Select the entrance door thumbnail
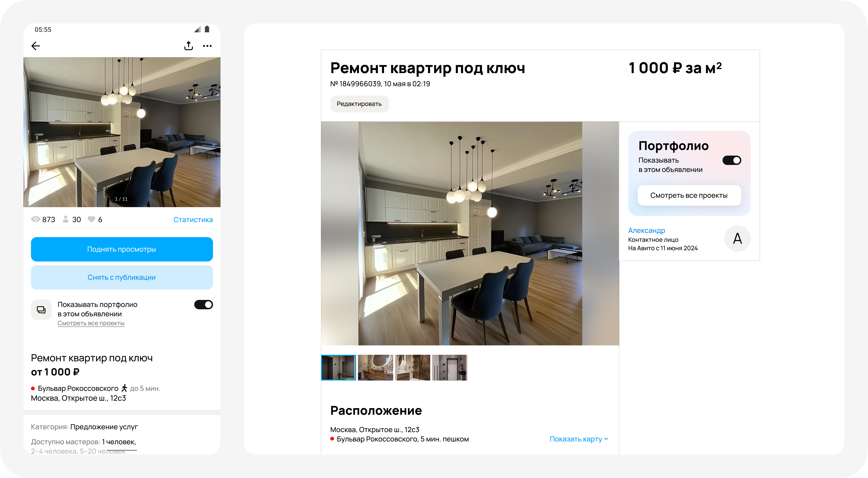Screen dimensions: 868x478 pos(449,368)
